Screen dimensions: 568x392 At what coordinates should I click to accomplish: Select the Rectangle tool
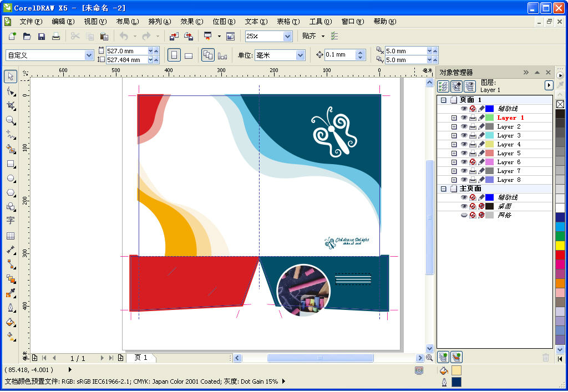pos(10,164)
